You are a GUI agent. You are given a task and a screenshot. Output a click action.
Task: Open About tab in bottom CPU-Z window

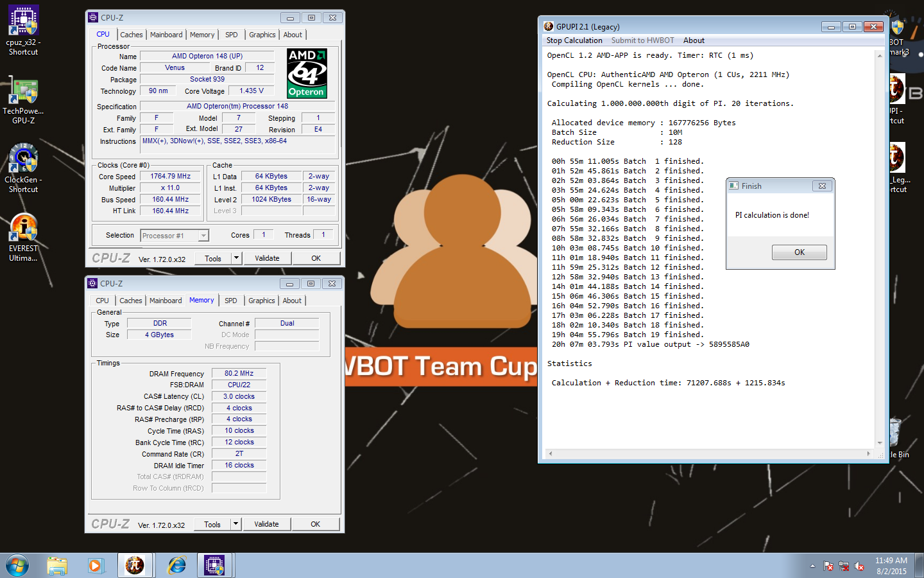(292, 301)
